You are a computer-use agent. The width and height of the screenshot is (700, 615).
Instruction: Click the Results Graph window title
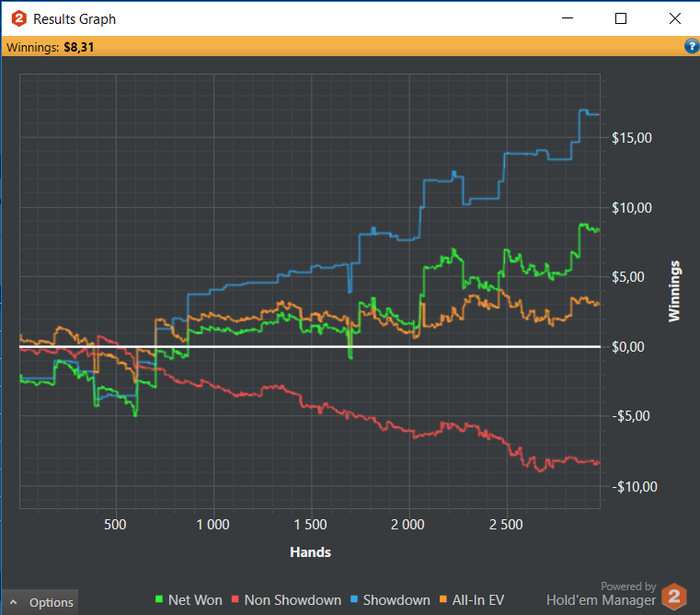click(x=75, y=19)
